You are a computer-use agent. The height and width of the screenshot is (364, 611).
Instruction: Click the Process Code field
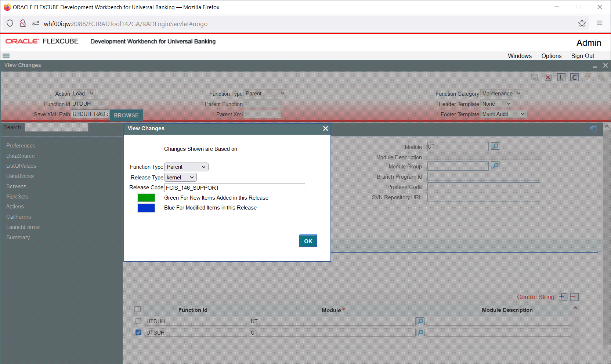pos(484,187)
